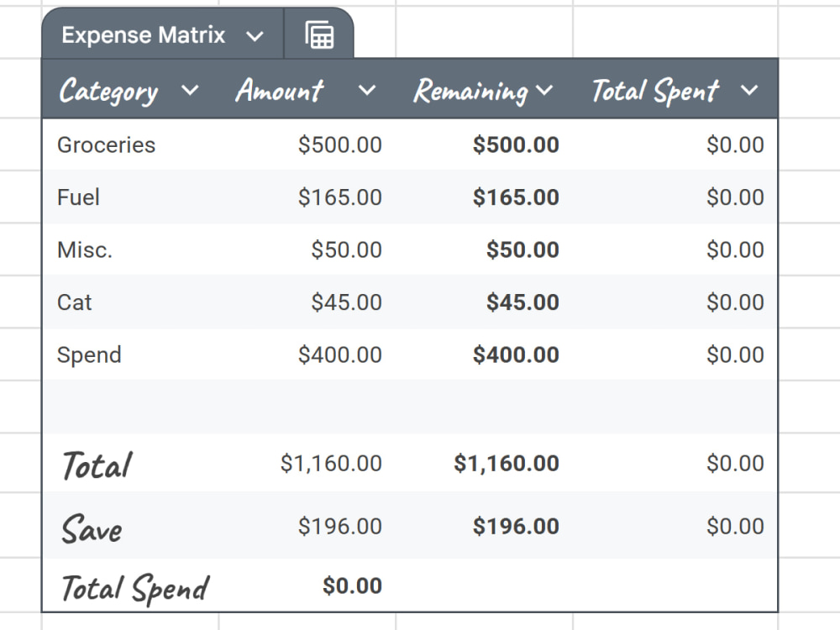Viewport: 840px width, 630px height.
Task: Open the Category column dropdown arrow
Action: coord(190,90)
